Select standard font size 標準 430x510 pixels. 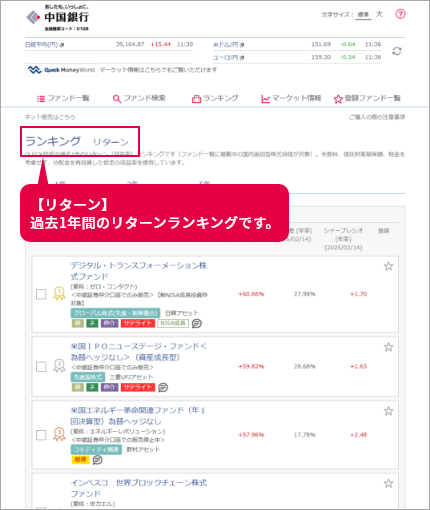pyautogui.click(x=363, y=15)
